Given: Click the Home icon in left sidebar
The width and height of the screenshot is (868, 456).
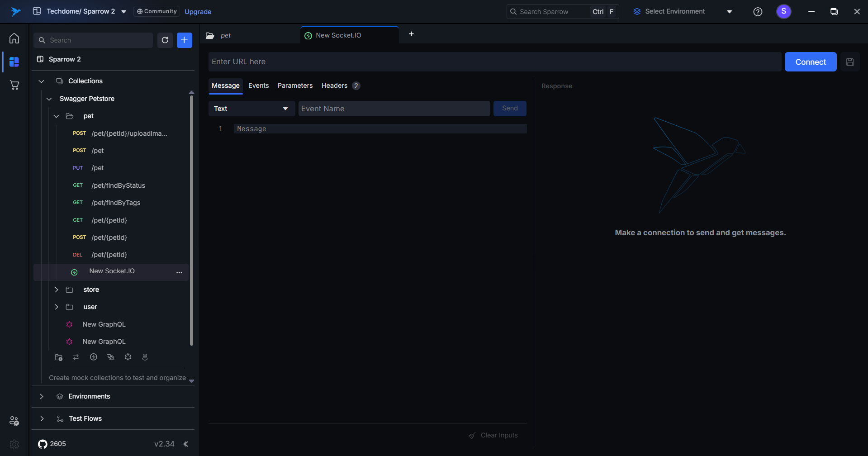Looking at the screenshot, I should (x=14, y=38).
